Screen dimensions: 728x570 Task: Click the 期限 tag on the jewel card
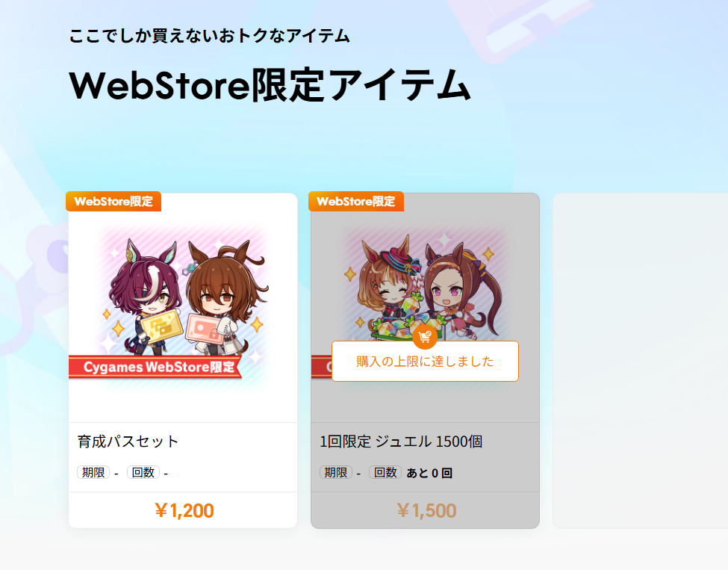(336, 472)
